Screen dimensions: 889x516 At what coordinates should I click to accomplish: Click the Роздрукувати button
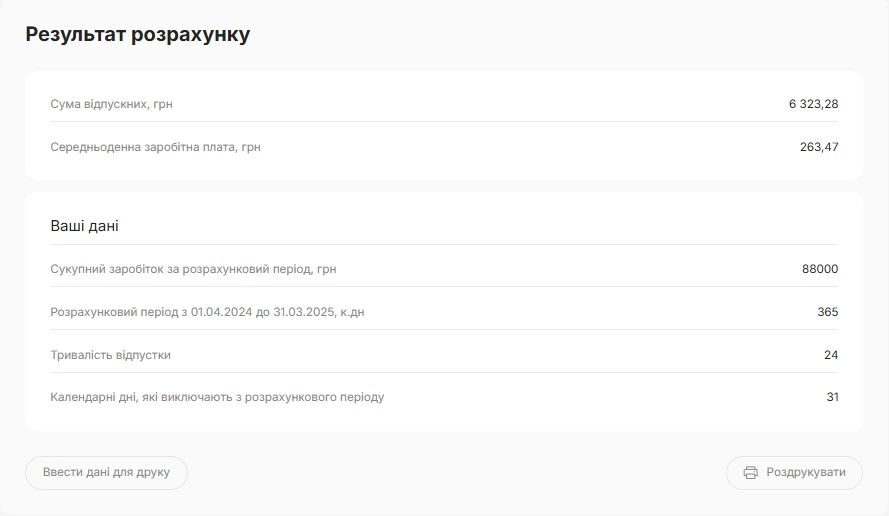coord(794,472)
